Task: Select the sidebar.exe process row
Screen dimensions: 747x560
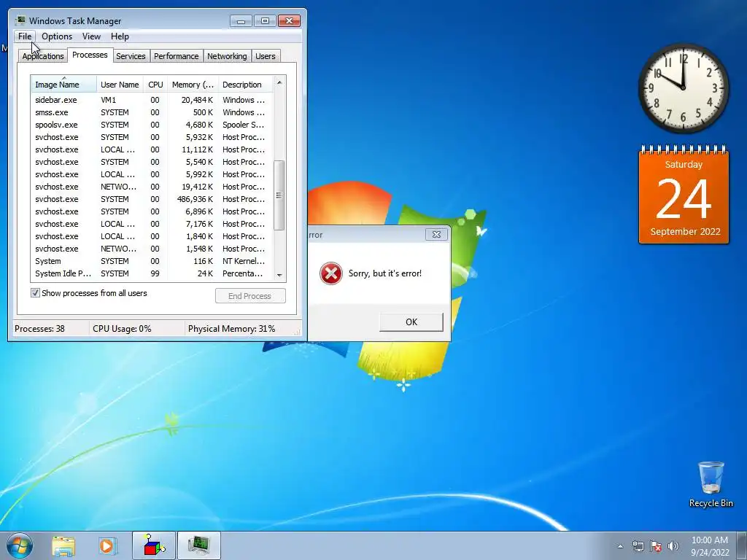Action: [152, 100]
